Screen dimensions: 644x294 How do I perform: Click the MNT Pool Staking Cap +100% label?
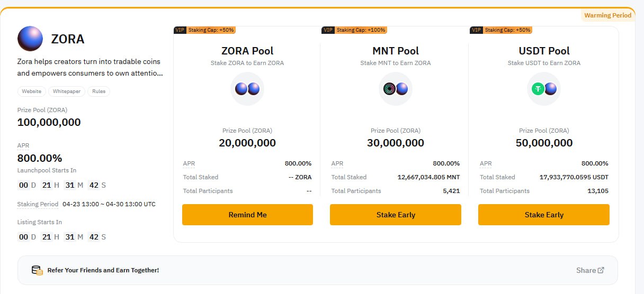tap(361, 30)
